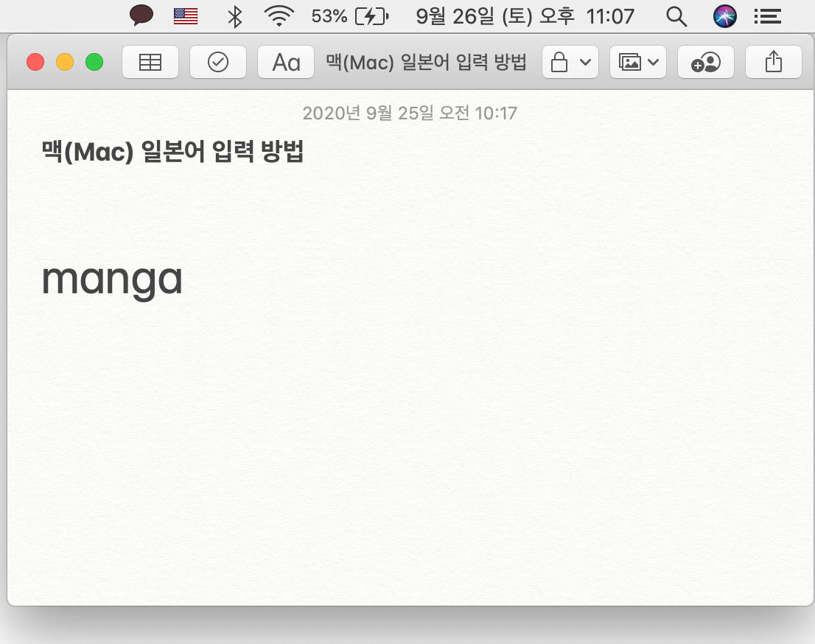Screen dimensions: 815x644
Task: Create a checklist with the checkmark button
Action: pyautogui.click(x=218, y=63)
